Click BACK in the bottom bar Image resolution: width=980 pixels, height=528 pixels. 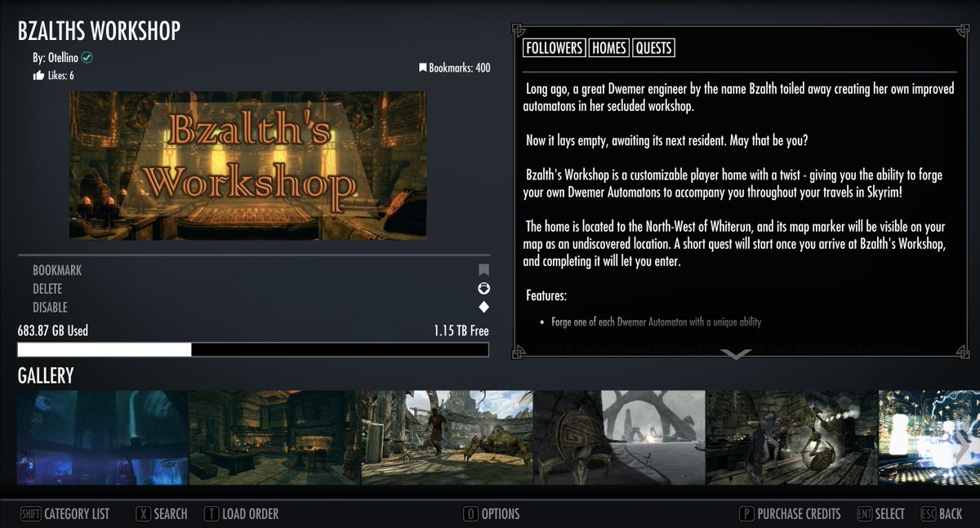click(x=951, y=514)
